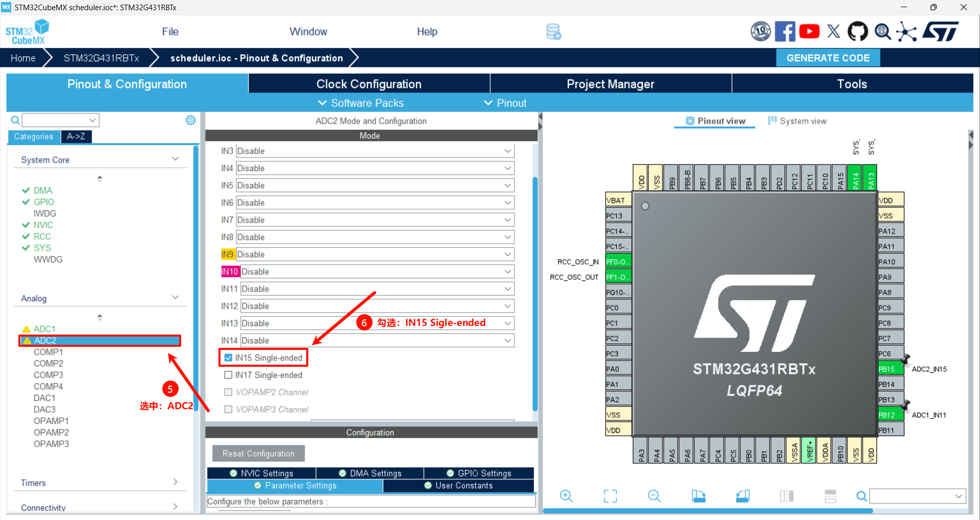The width and height of the screenshot is (980, 520).
Task: Switch to System view
Action: pos(797,121)
